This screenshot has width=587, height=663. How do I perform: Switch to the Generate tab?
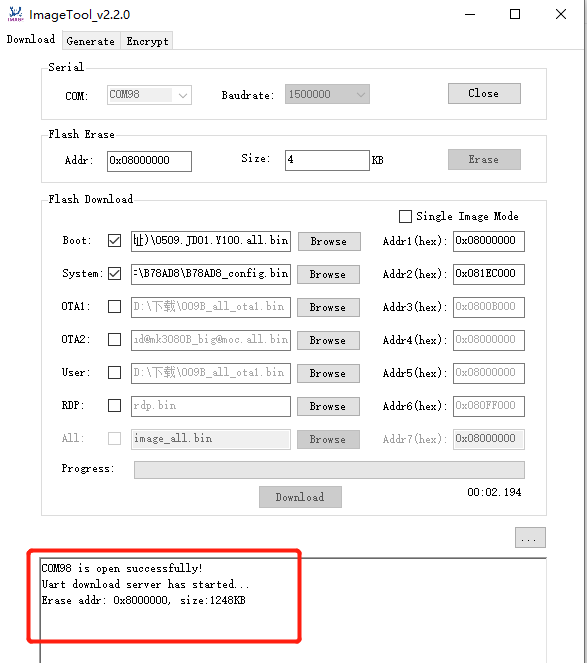click(x=91, y=41)
